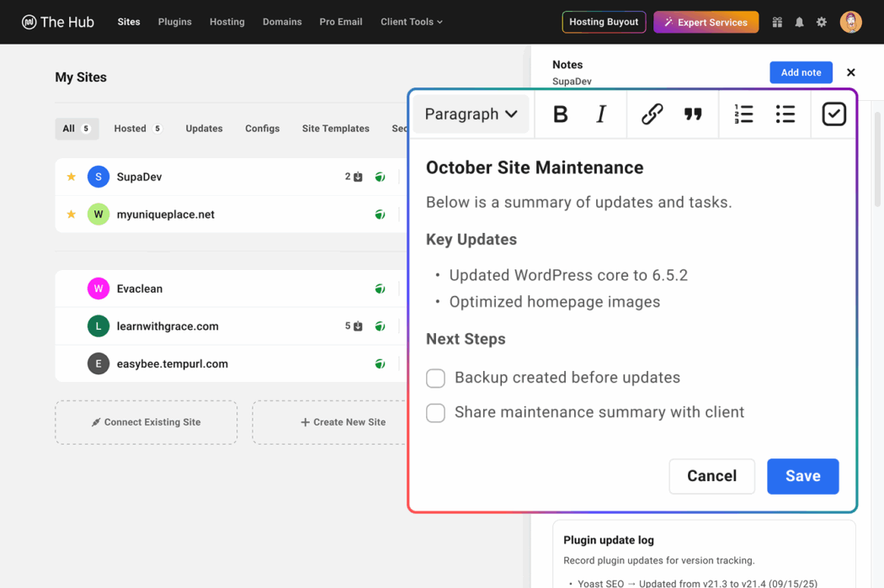Open notifications via the bell icon
The width and height of the screenshot is (884, 588).
click(799, 22)
